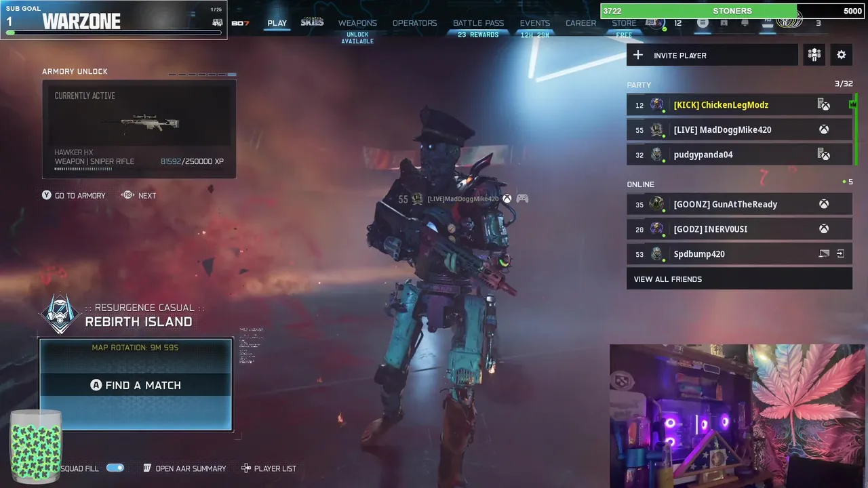Click the party count 3/32

(x=844, y=83)
